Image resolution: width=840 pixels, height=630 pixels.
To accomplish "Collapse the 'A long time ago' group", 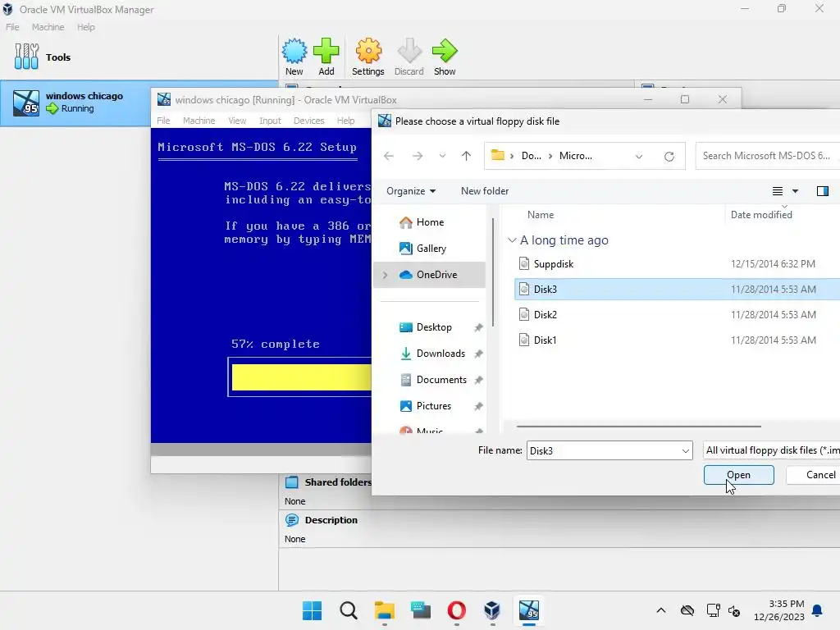I will click(x=512, y=240).
